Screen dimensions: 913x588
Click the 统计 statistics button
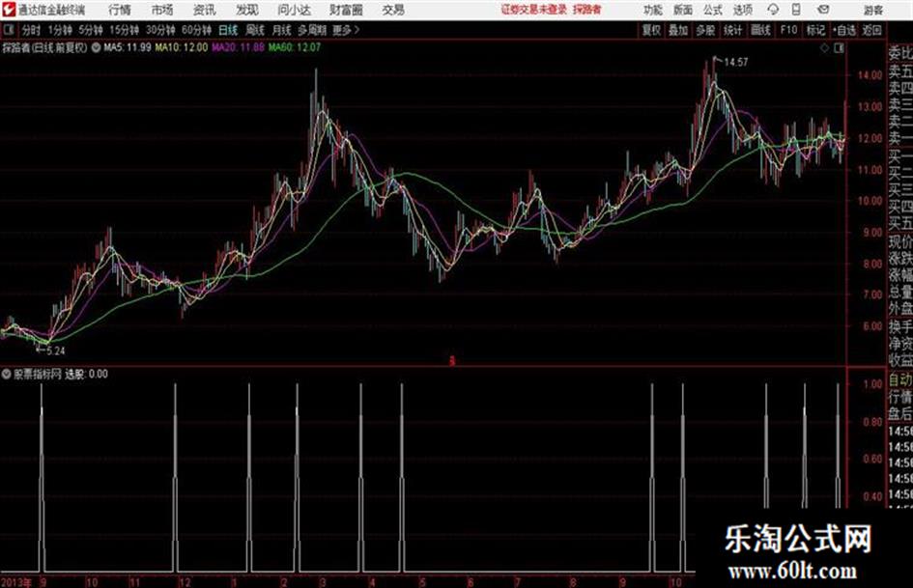[733, 30]
